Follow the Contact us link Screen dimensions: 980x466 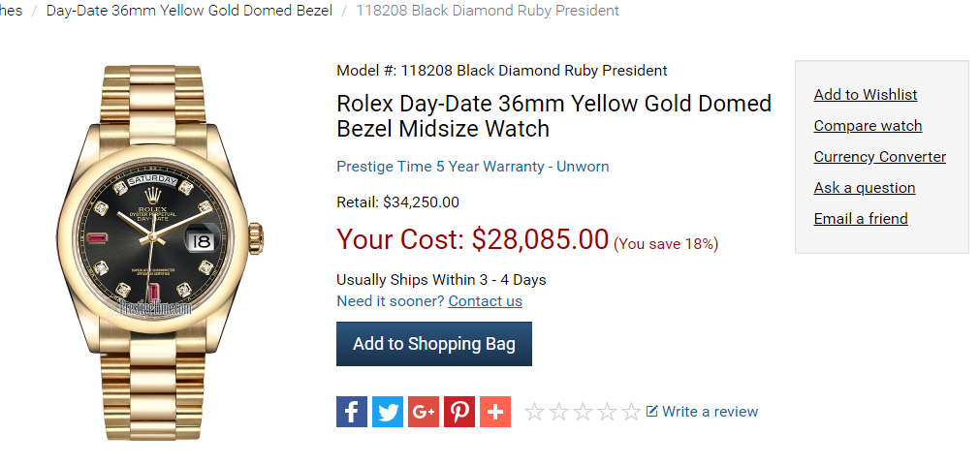pos(485,301)
